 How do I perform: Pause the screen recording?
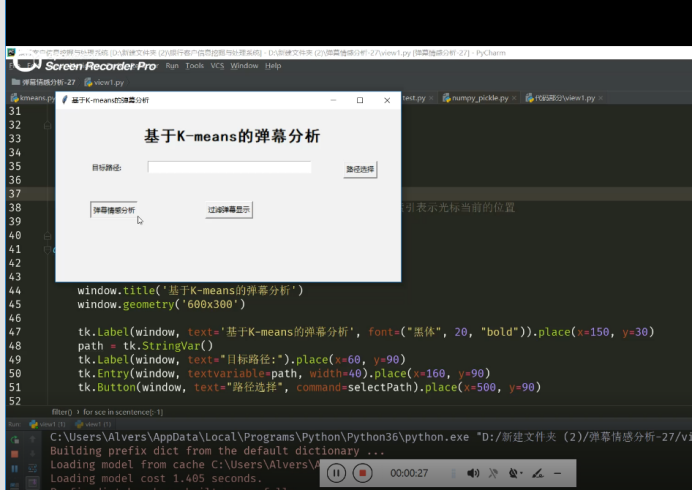[x=336, y=473]
